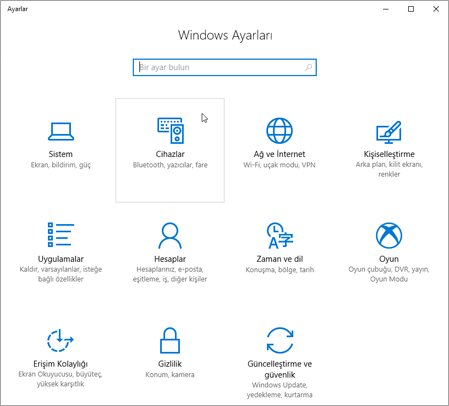Viewport: 449px width, 406px height.
Task: Open the Erişim Kolaylığı icon
Action: [60, 340]
